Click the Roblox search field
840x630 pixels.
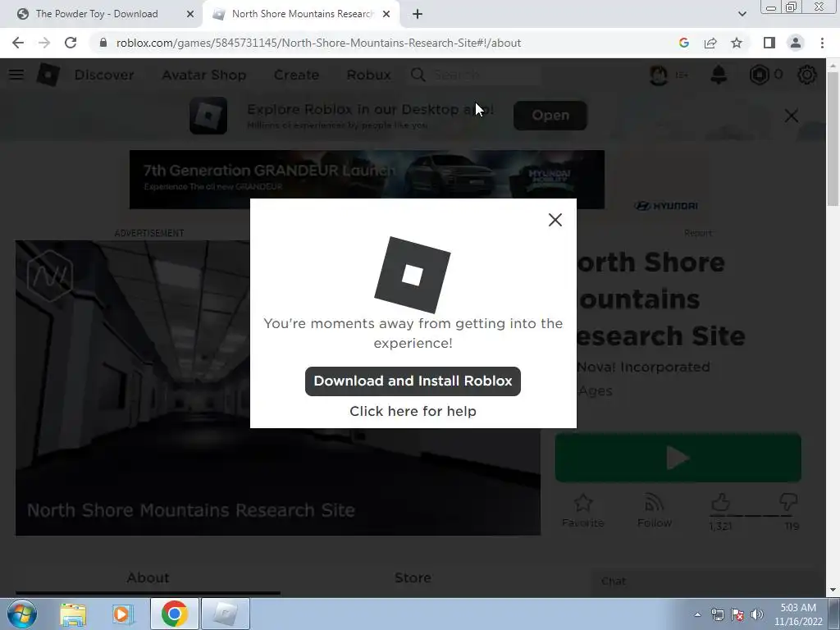click(485, 75)
